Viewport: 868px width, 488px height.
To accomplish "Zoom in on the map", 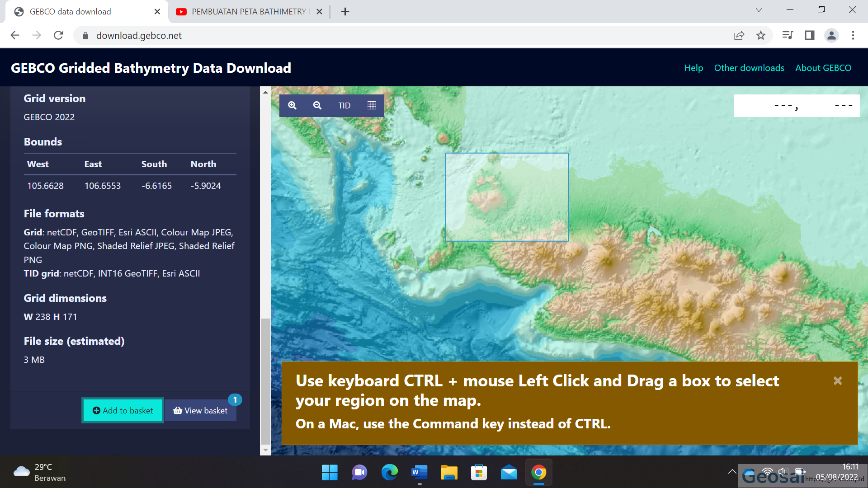I will coord(292,105).
